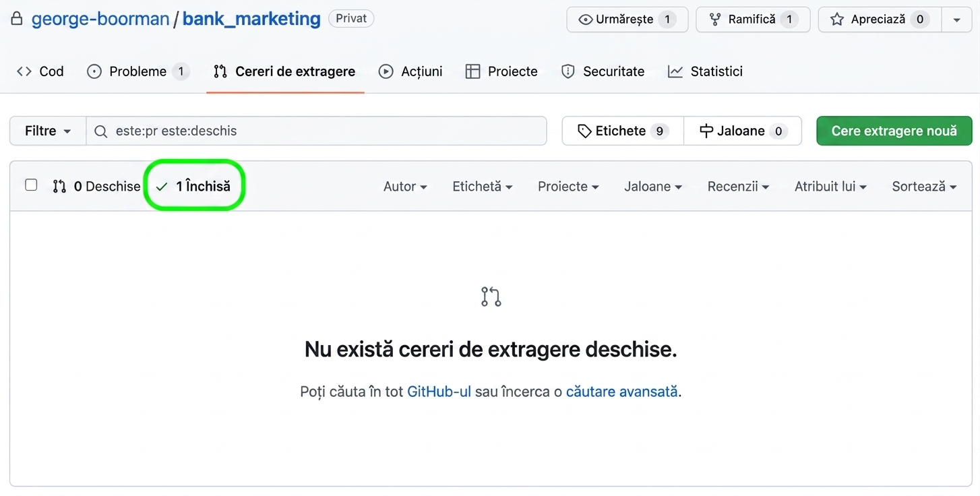The image size is (980, 496).
Task: Open the george-boorman owner link
Action: point(100,19)
